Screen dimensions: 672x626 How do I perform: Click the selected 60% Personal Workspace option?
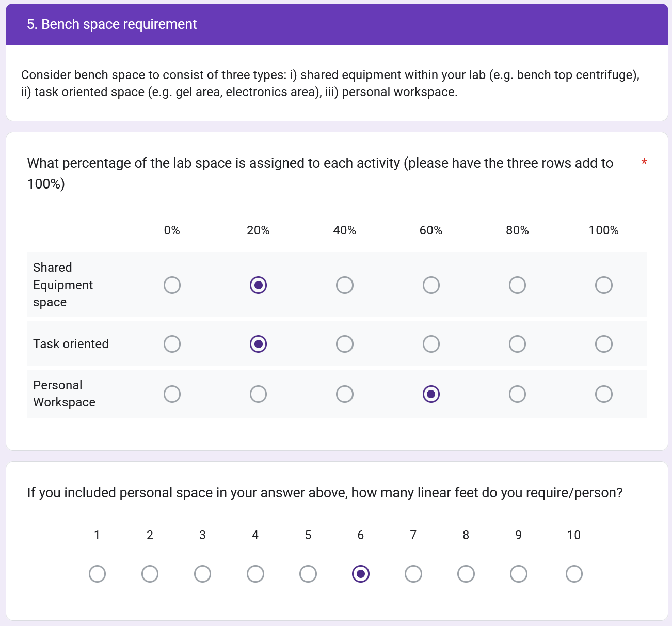pyautogui.click(x=431, y=394)
